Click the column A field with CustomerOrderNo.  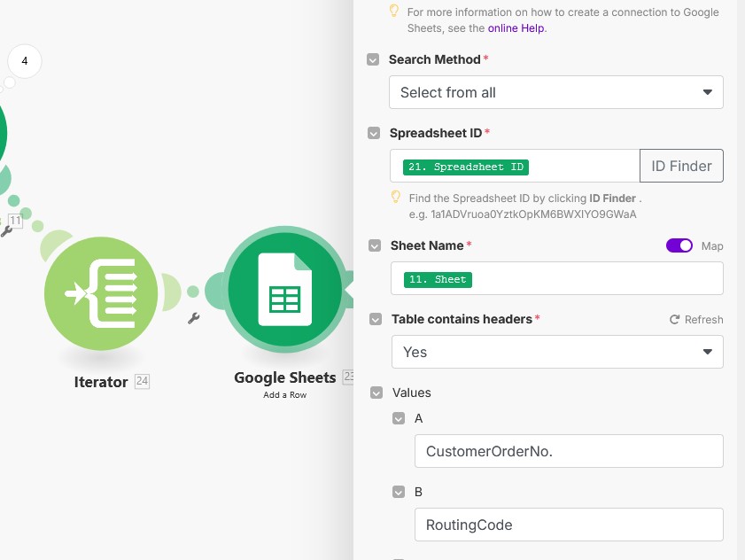click(569, 451)
